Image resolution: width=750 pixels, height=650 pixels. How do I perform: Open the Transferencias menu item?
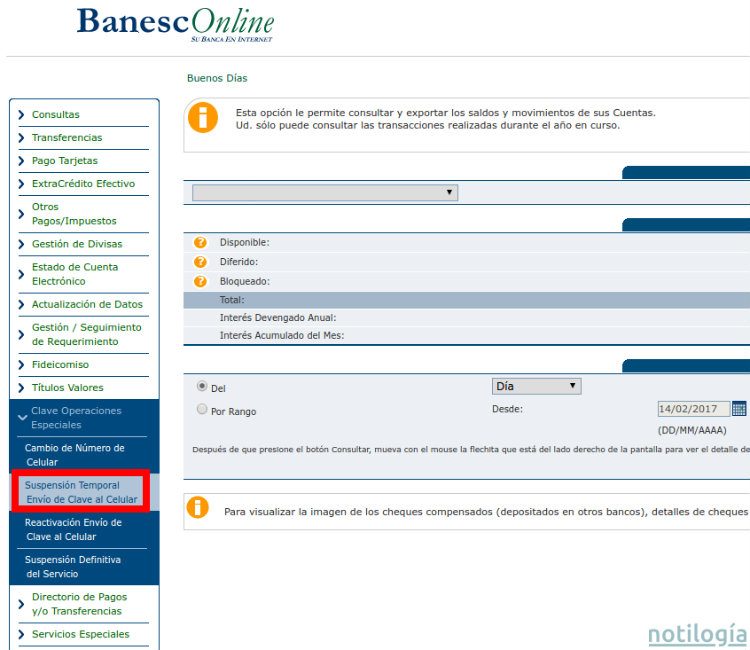point(67,138)
